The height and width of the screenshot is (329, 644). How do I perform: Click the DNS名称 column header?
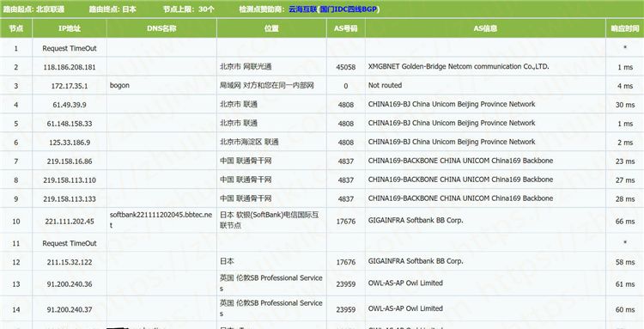pyautogui.click(x=161, y=28)
